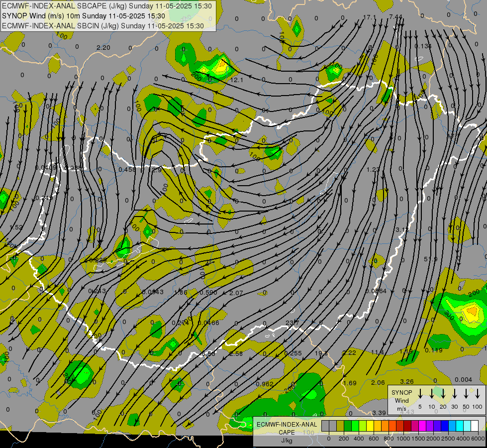
Task: Select the dark green swatch after 200
Action: 348,426
